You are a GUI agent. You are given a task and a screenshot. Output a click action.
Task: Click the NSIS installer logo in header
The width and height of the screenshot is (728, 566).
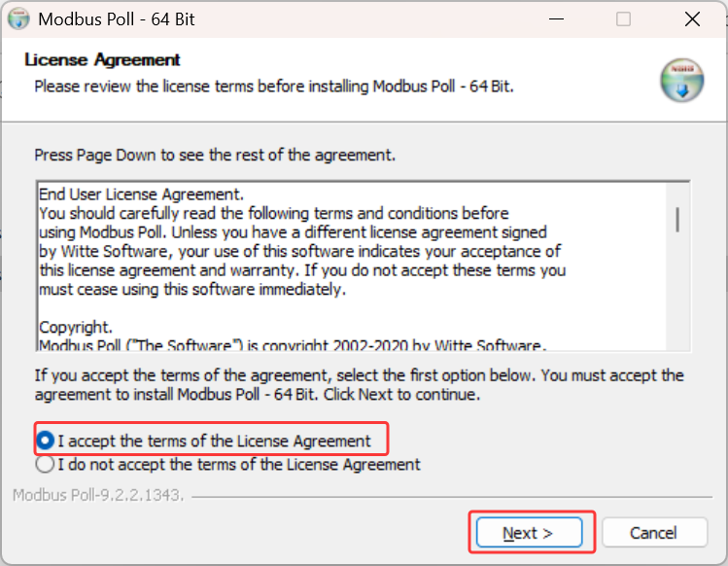tap(681, 80)
